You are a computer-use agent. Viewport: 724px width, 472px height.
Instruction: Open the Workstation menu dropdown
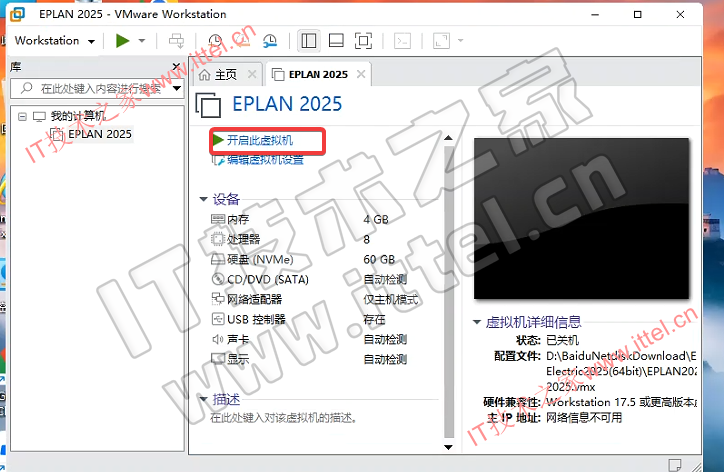pos(54,41)
